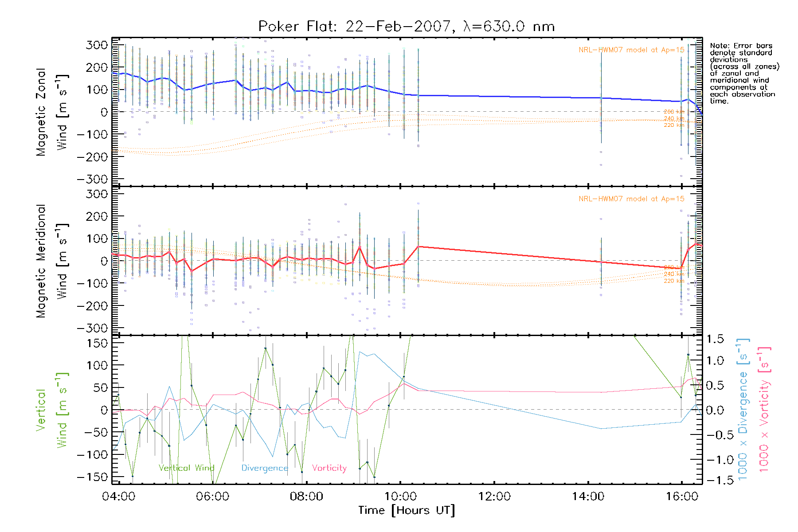Click the '1000 × Divergence' right axis label

coord(743,409)
